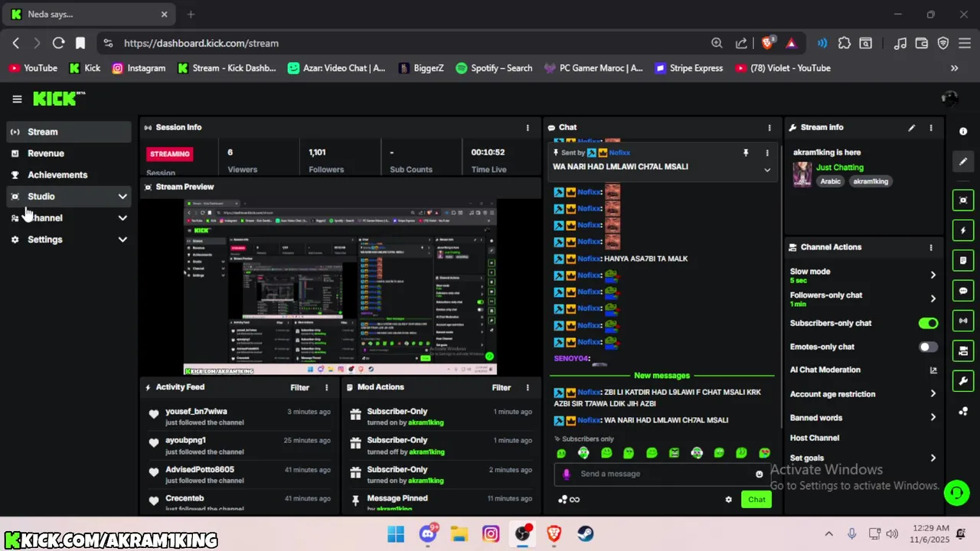Click the broadcast signal sidebar icon
The height and width of the screenshot is (551, 980).
point(963,321)
